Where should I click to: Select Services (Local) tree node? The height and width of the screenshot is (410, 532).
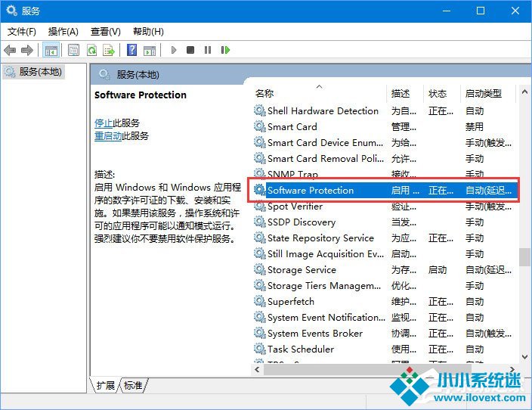33,72
